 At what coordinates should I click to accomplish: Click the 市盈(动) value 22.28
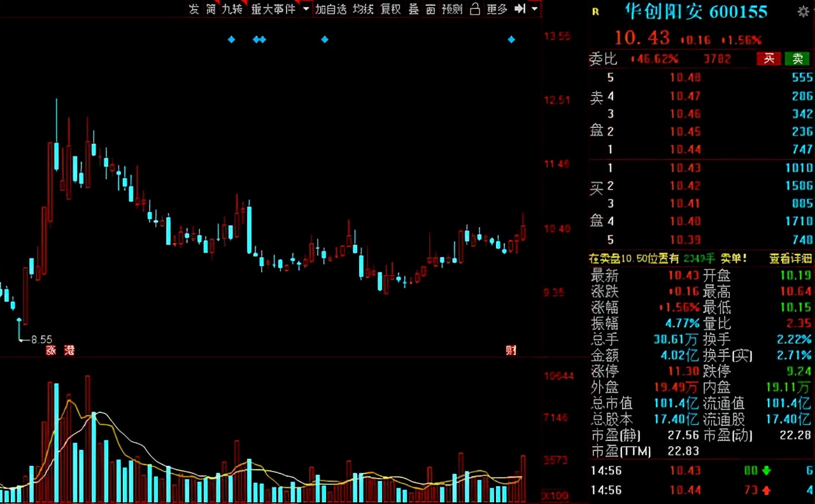point(797,435)
